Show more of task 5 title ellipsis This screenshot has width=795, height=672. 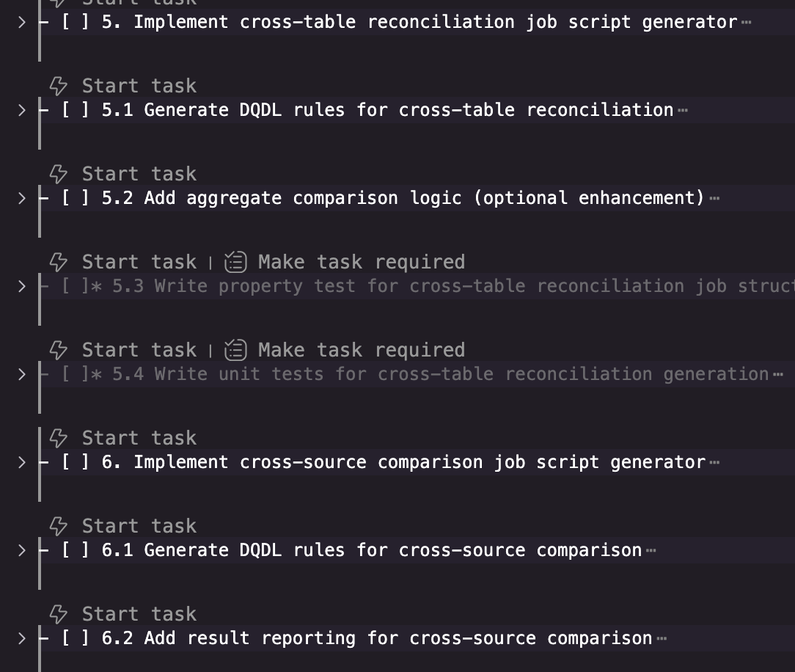(747, 23)
